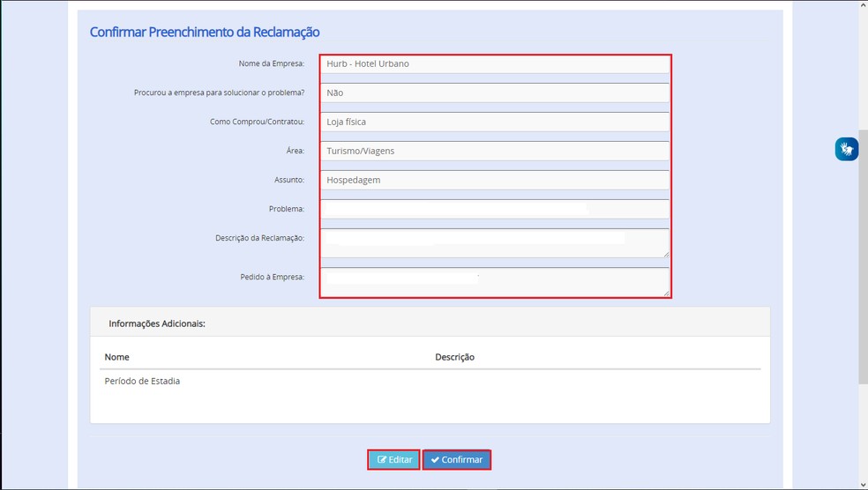
Task: Click the field showing 'Não'
Action: click(495, 93)
